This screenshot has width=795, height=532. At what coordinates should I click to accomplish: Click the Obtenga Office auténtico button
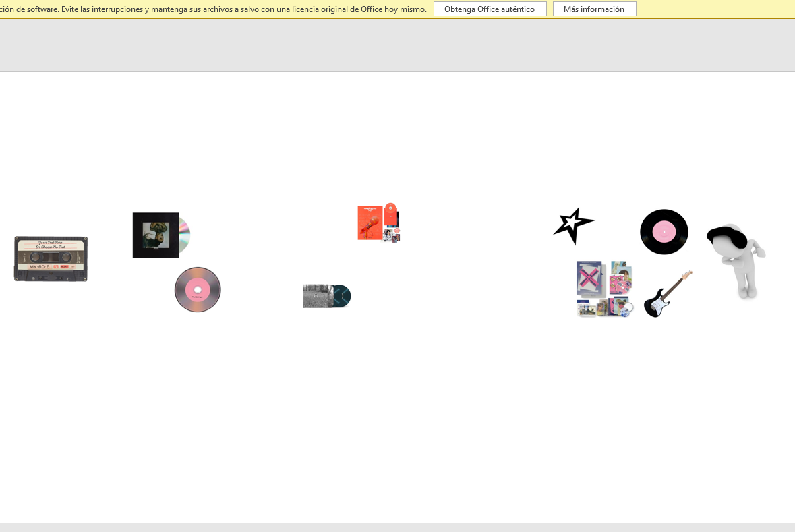pyautogui.click(x=490, y=9)
